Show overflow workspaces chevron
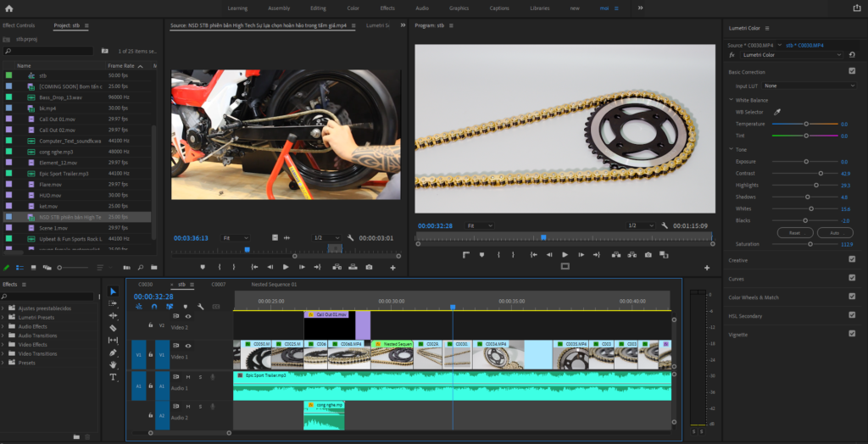Screen dimensions: 868x444 coord(641,8)
